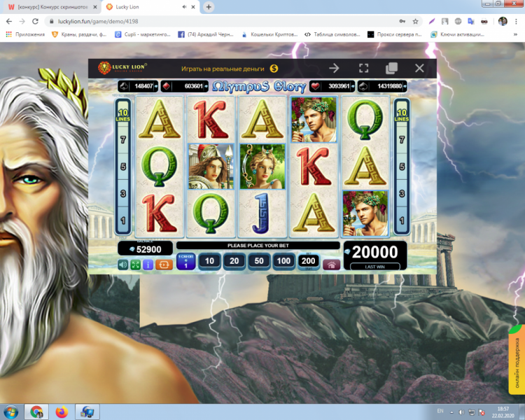525x420 pixels.
Task: Place a bet of 50
Action: click(258, 262)
